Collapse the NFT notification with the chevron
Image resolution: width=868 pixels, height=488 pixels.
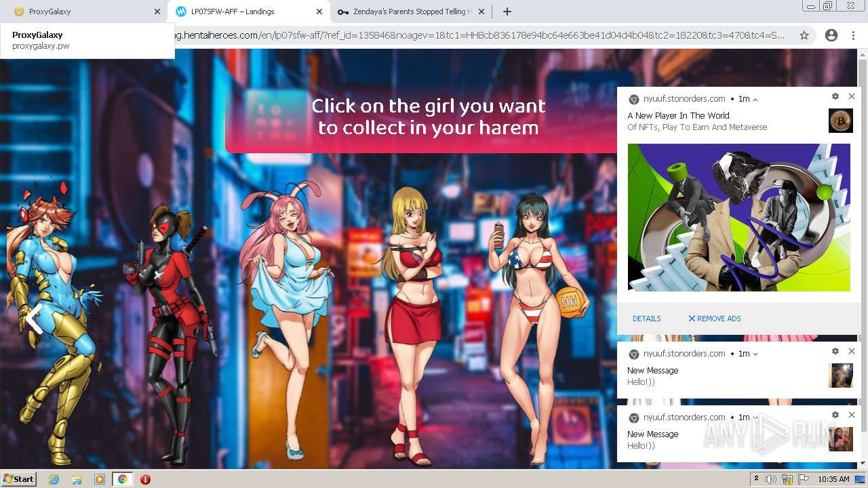(x=755, y=99)
